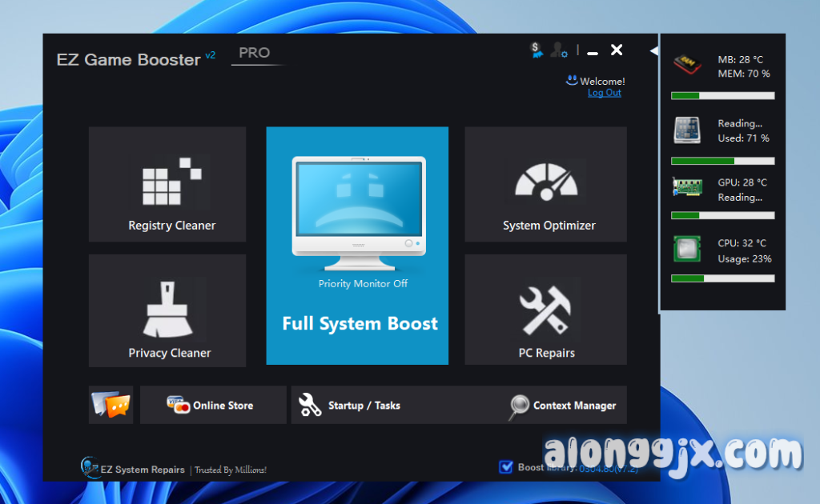Collapse the hardware monitor side panel arrow
The width and height of the screenshot is (820, 504).
tap(653, 51)
